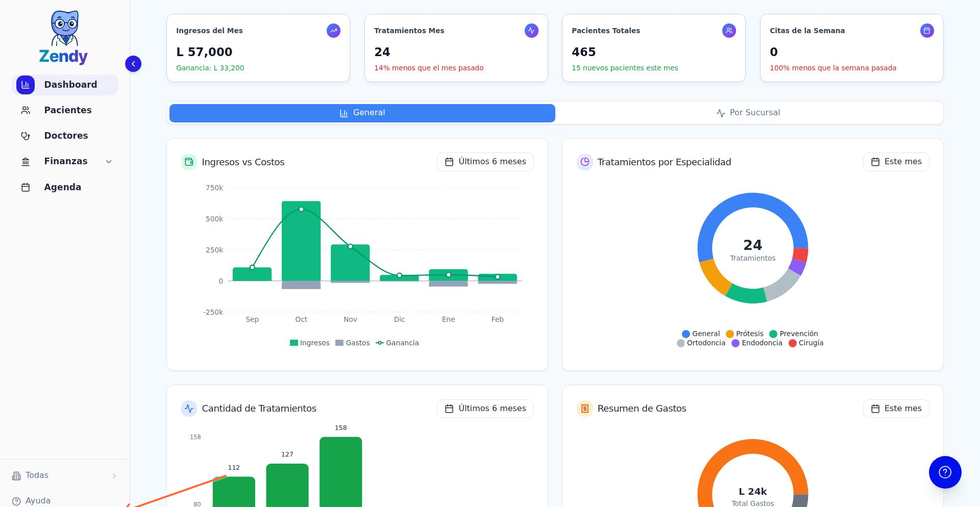Click the Dashboard icon in the sidebar

click(x=25, y=85)
